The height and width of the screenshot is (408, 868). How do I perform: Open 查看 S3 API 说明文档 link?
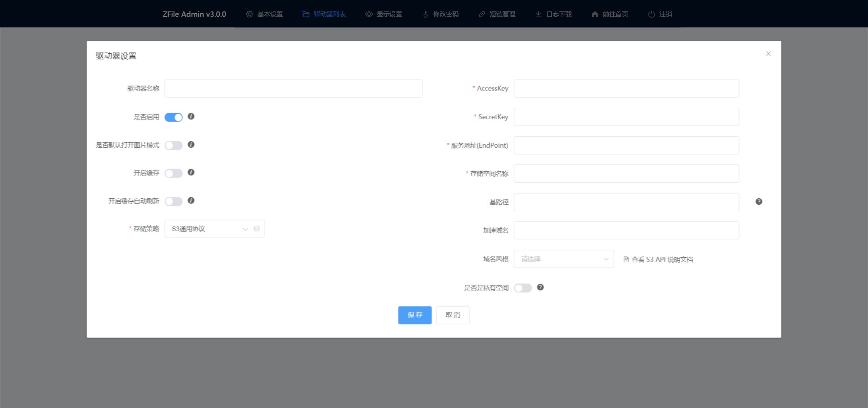click(658, 260)
